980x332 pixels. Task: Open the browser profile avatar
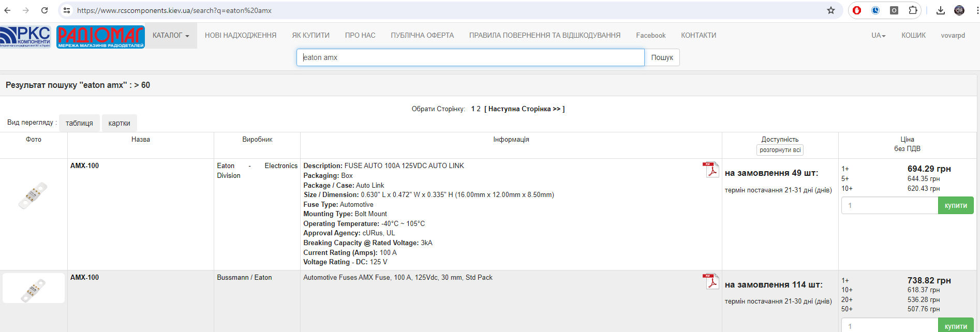pyautogui.click(x=959, y=10)
